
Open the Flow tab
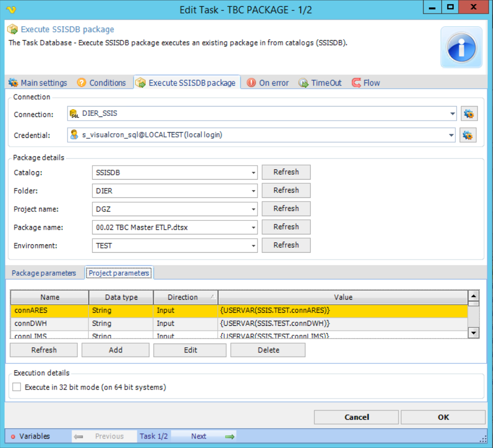tap(366, 82)
